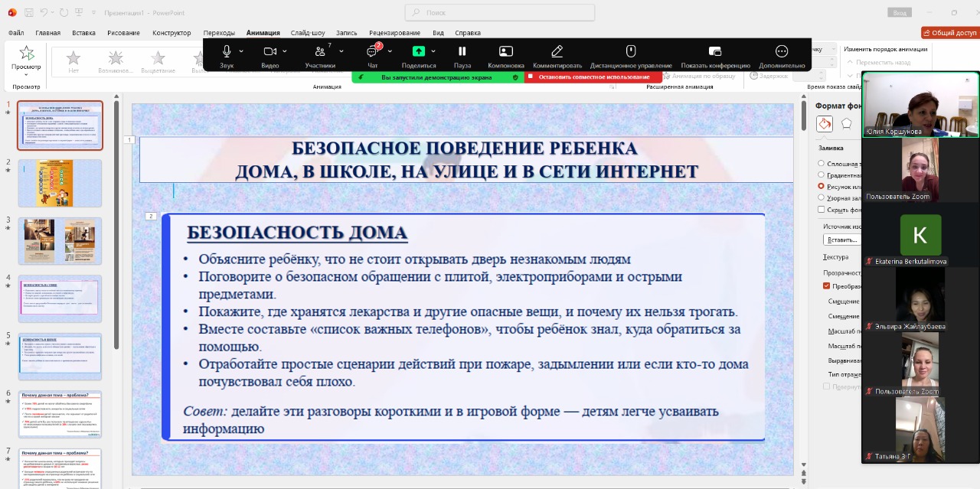Screen dimensions: 980x489
Task: Switch to the Переходы ribbon tab
Action: 219,32
